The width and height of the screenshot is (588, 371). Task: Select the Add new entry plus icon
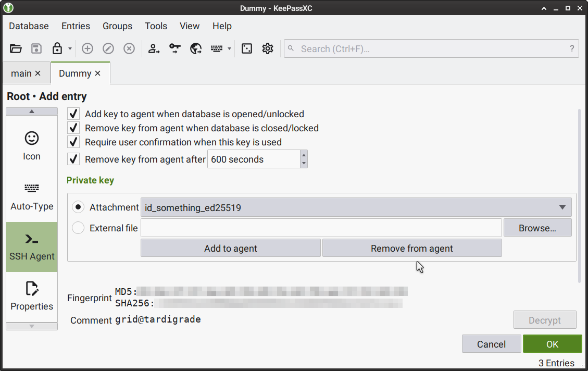coord(87,48)
